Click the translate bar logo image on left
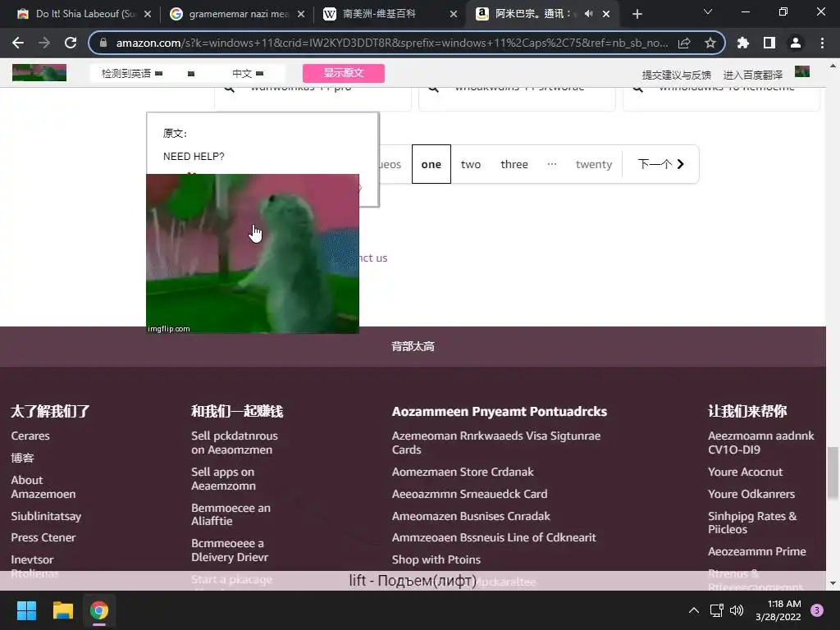The image size is (840, 630). (39, 72)
